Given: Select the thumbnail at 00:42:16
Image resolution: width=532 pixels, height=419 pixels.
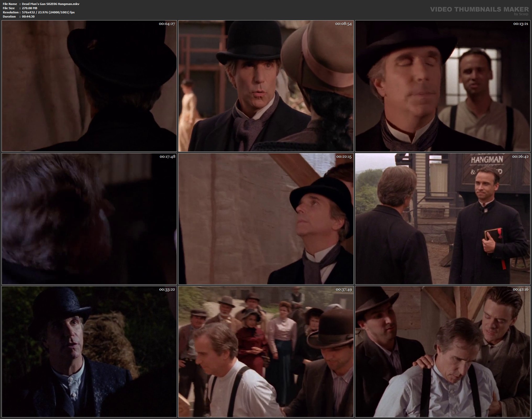Looking at the screenshot, I should click(442, 352).
